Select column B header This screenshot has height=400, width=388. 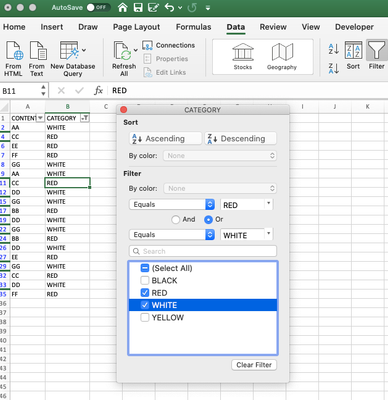[x=67, y=107]
